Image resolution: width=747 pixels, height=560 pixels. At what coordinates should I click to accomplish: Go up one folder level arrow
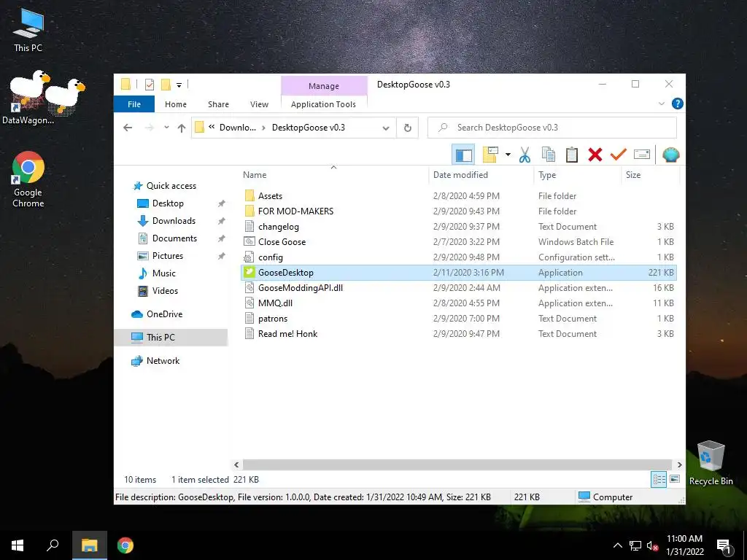(x=181, y=128)
